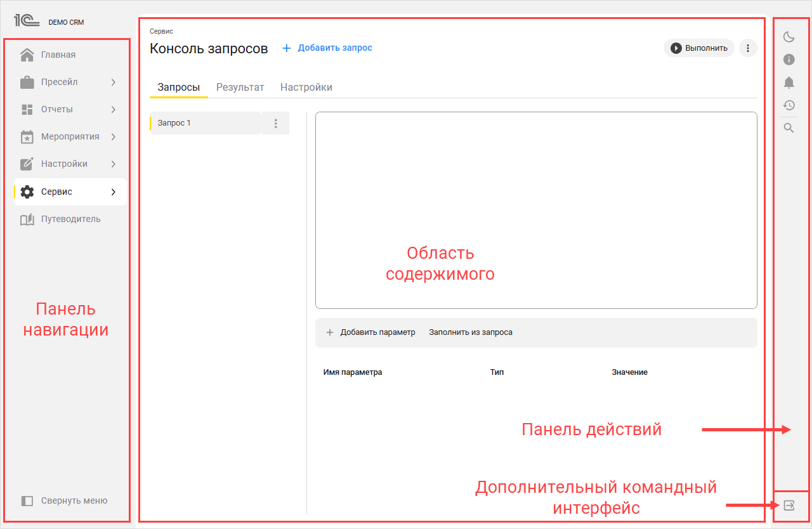Click the Настройки edit icon
The height and width of the screenshot is (529, 812).
click(x=27, y=164)
